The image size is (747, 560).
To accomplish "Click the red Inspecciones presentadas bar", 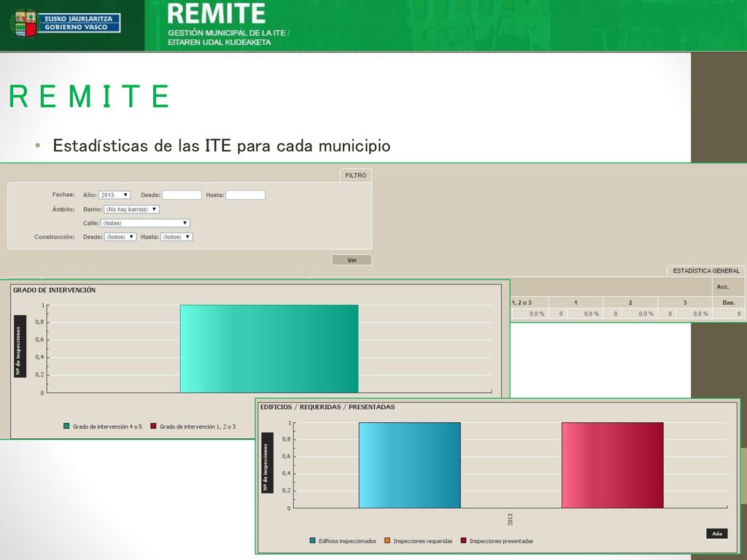I will tap(613, 465).
